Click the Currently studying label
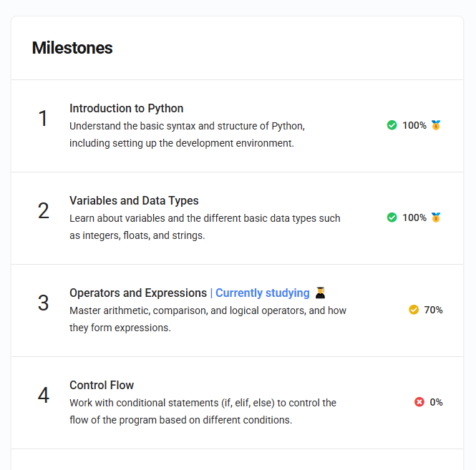Viewport: 476px width, 470px height. [x=263, y=293]
